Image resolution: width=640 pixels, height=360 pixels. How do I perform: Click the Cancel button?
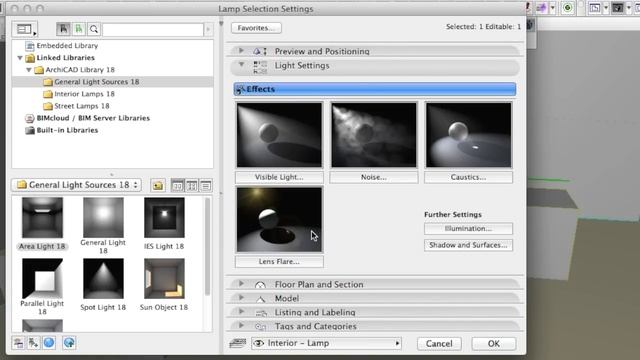(439, 344)
